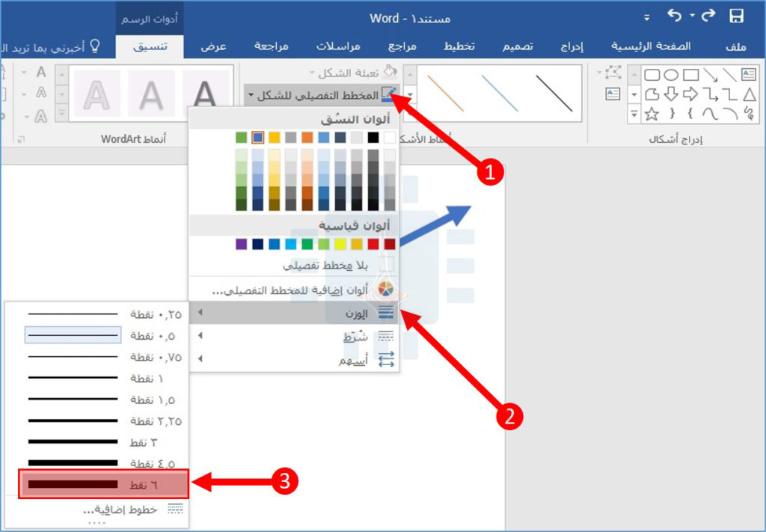Image resolution: width=766 pixels, height=532 pixels.
Task: Switch to the الصفحة الرئيسية tab
Action: [652, 46]
